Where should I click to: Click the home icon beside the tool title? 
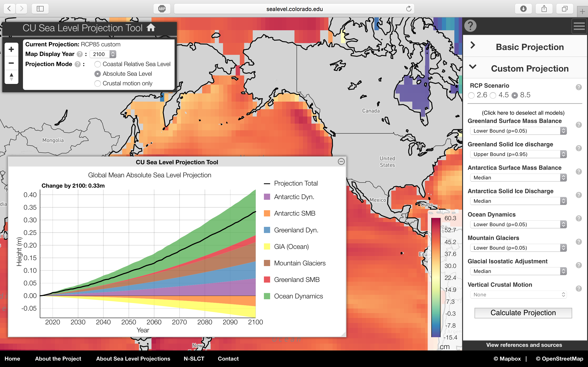coord(151,28)
